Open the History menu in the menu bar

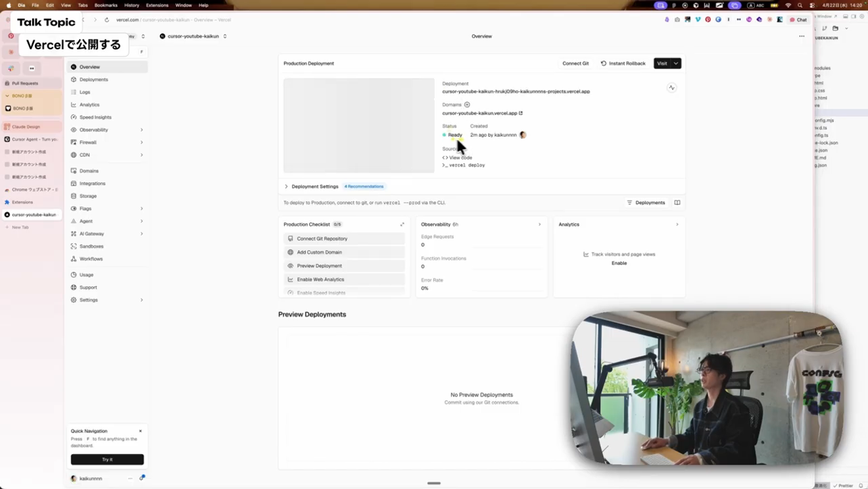click(132, 5)
